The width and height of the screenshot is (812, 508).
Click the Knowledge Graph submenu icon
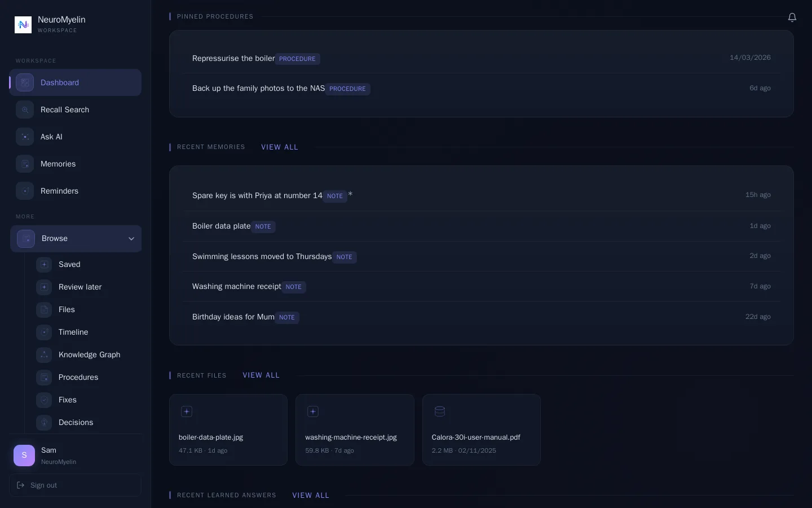coord(44,354)
